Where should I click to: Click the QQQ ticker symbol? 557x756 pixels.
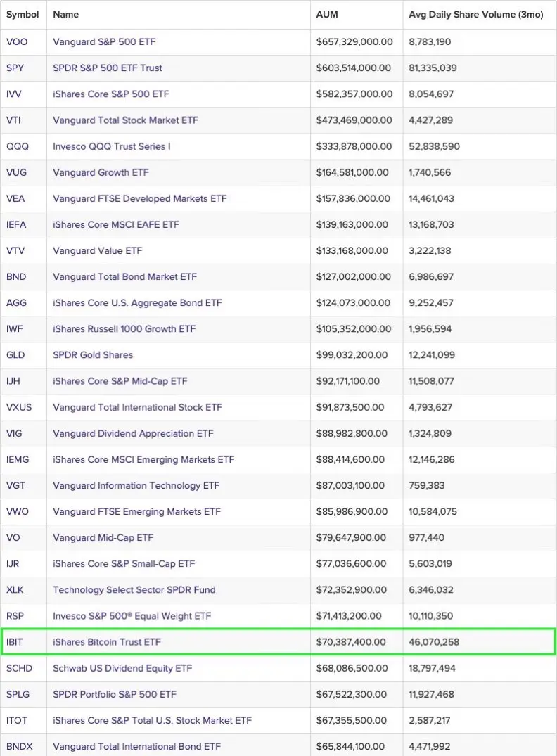pos(18,146)
